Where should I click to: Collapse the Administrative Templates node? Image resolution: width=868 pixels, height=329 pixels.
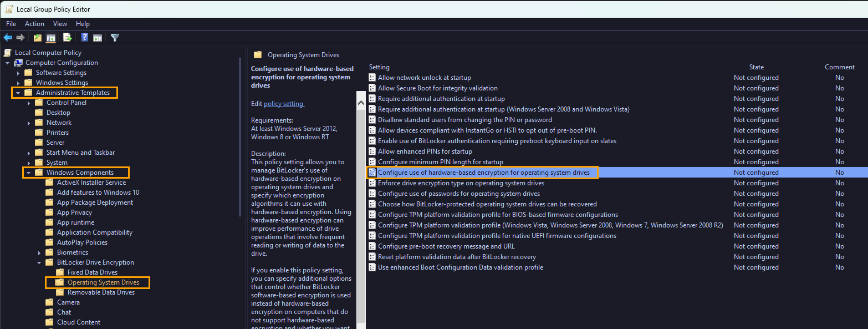click(18, 93)
